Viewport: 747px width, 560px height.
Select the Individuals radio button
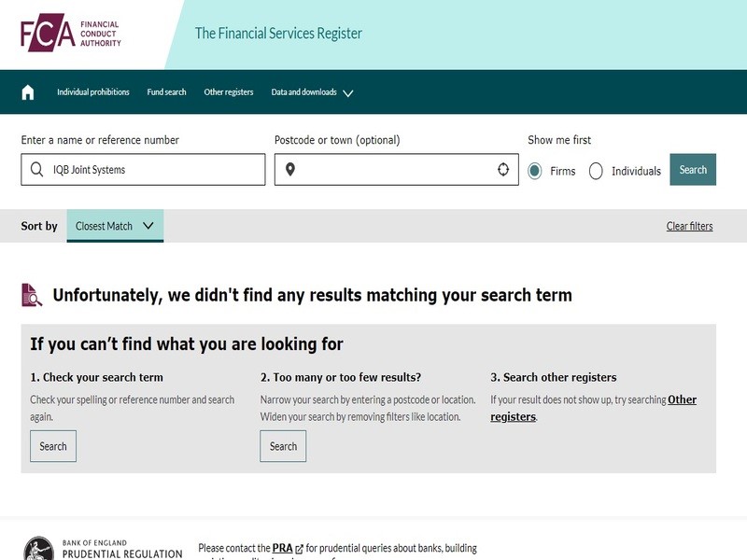click(x=596, y=171)
